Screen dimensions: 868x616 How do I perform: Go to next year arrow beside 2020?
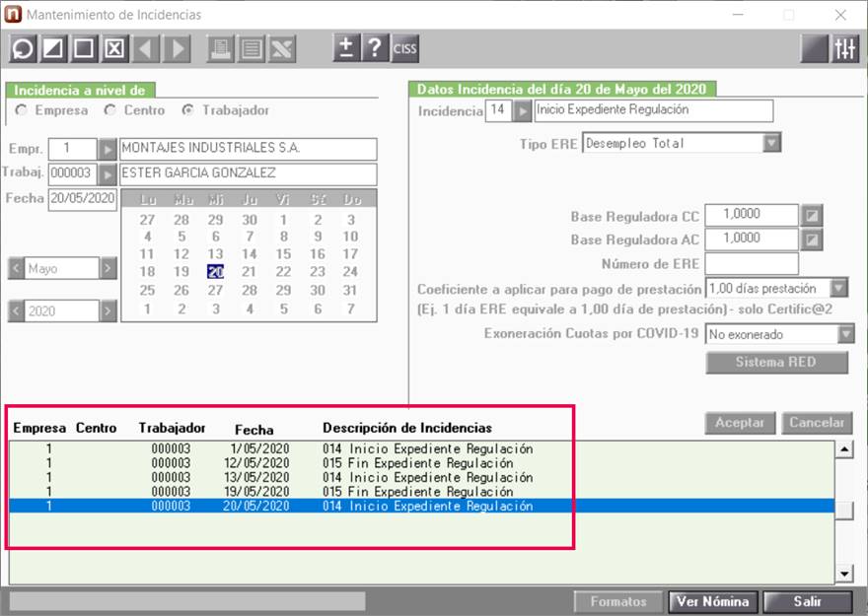pos(108,310)
